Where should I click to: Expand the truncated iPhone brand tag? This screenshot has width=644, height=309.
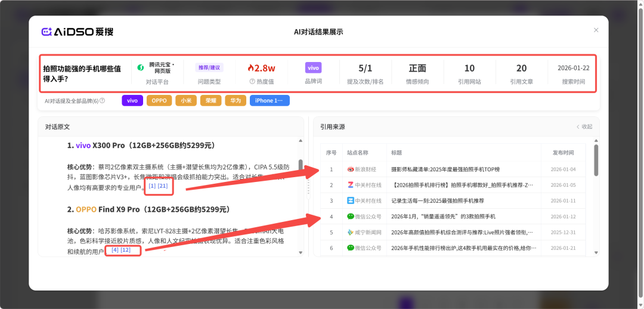point(270,101)
